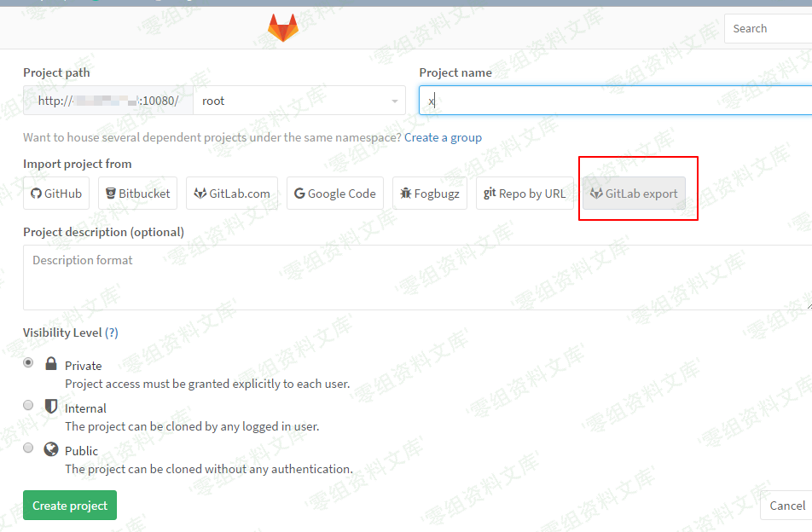The width and height of the screenshot is (812, 532).
Task: Open Visibility Level help (?) link
Action: tap(112, 332)
